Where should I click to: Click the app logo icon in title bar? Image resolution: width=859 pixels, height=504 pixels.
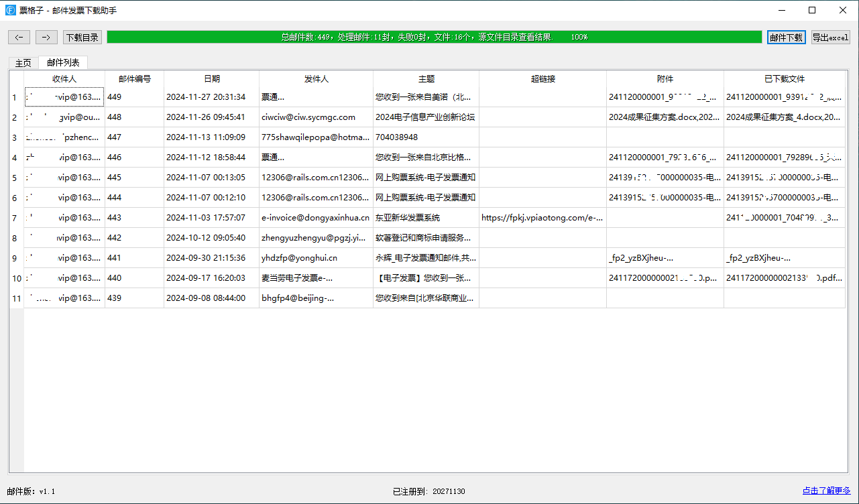point(10,10)
